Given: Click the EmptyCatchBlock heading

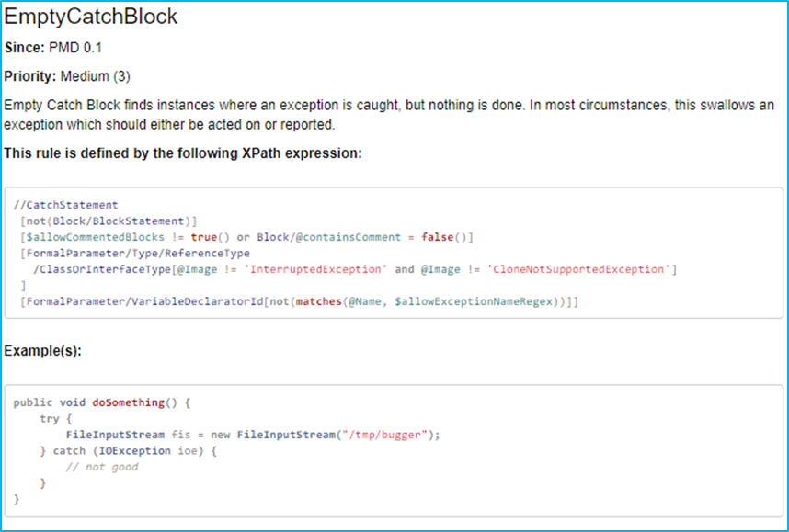Looking at the screenshot, I should click(x=91, y=17).
